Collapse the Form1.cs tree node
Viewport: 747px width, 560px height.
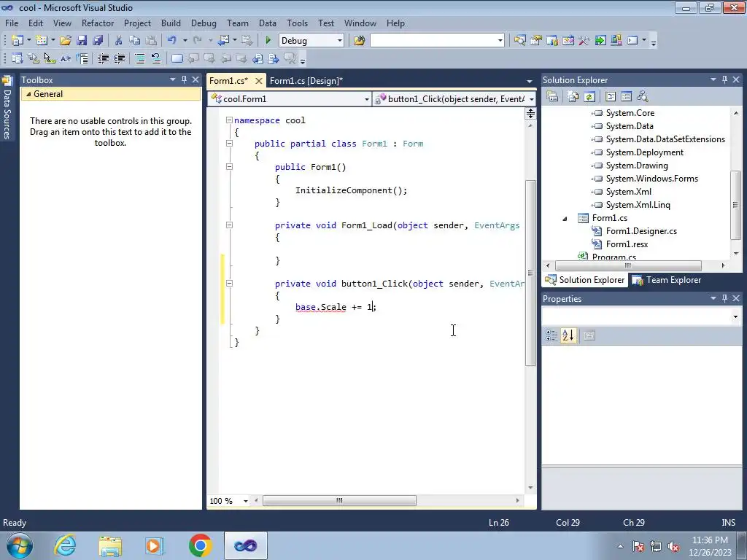(x=565, y=218)
